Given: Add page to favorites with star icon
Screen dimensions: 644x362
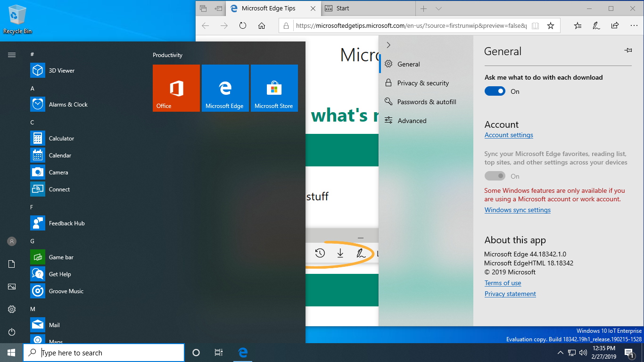Looking at the screenshot, I should [x=550, y=26].
